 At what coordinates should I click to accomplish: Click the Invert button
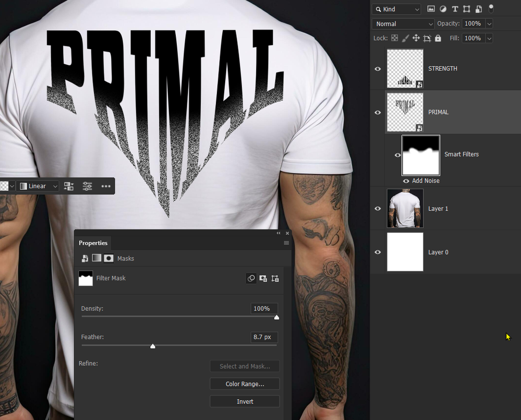[x=245, y=401]
